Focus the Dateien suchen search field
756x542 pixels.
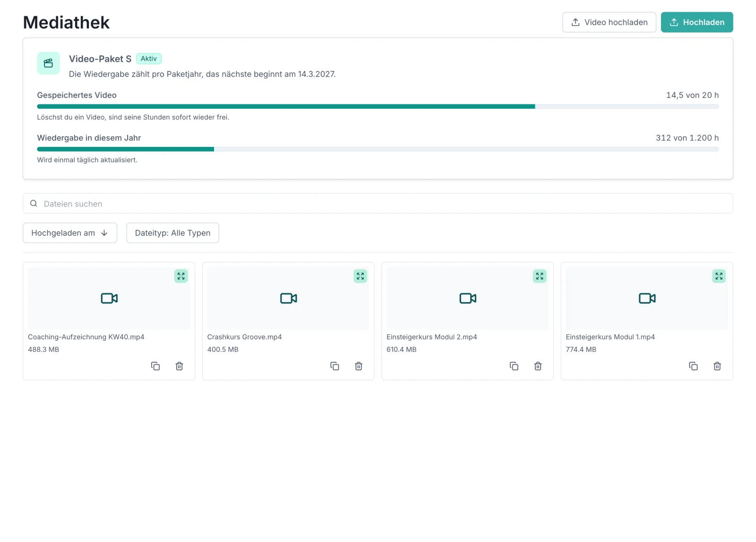point(378,204)
